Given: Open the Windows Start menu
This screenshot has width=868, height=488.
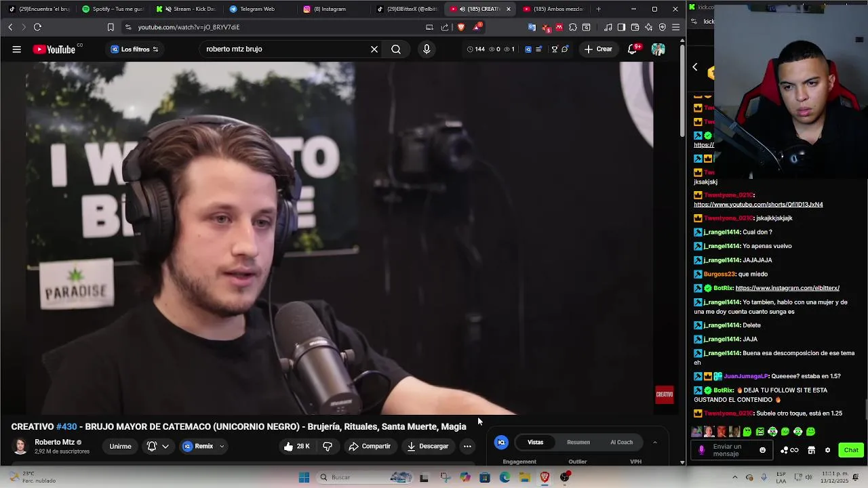Looking at the screenshot, I should (x=304, y=477).
